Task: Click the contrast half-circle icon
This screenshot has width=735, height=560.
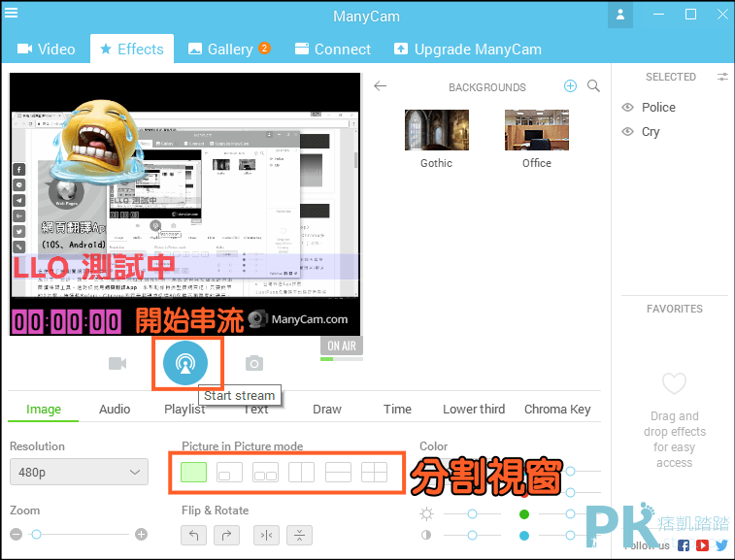Action: tap(426, 535)
